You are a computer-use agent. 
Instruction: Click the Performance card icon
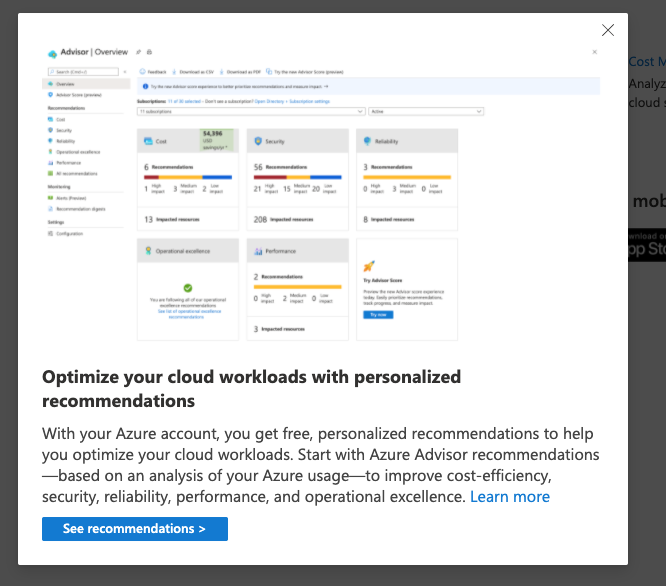coord(258,251)
